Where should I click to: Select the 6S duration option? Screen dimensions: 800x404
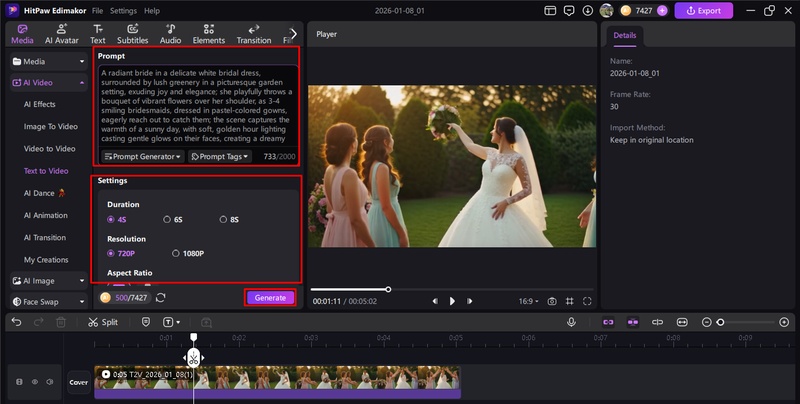[167, 219]
